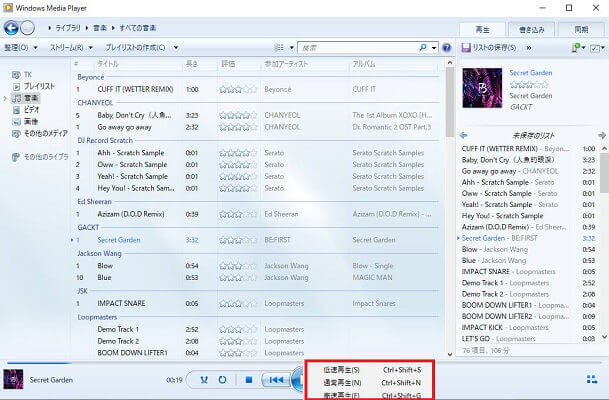Skip to the previous track
The width and height of the screenshot is (609, 400).
pyautogui.click(x=276, y=380)
